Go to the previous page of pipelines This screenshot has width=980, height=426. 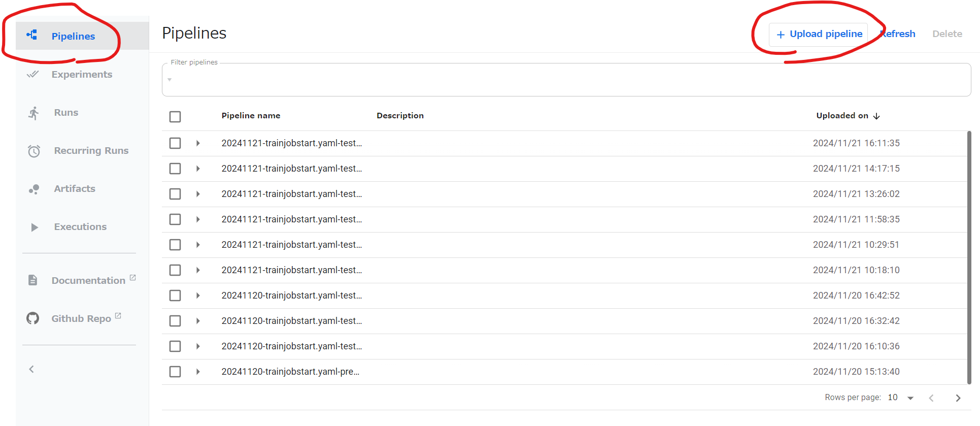point(931,398)
